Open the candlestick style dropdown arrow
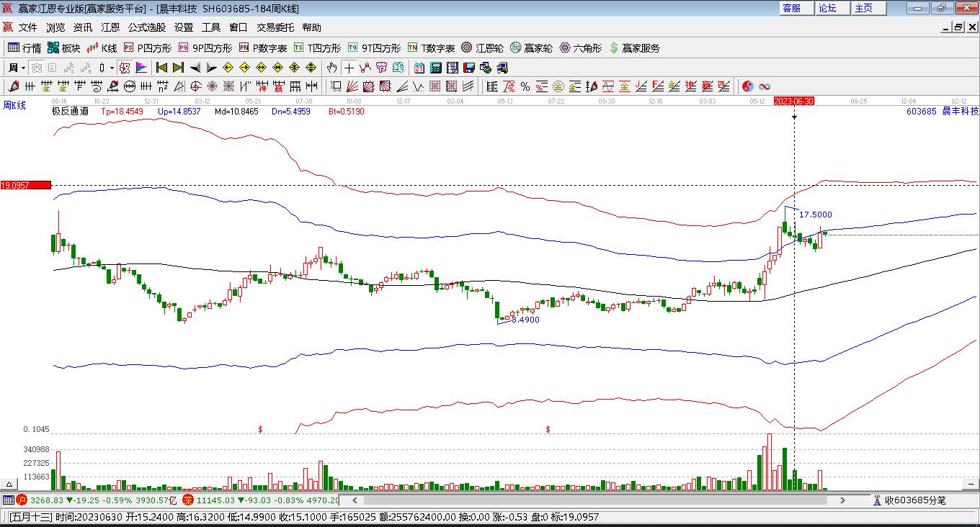This screenshot has width=980, height=527. coord(112,68)
